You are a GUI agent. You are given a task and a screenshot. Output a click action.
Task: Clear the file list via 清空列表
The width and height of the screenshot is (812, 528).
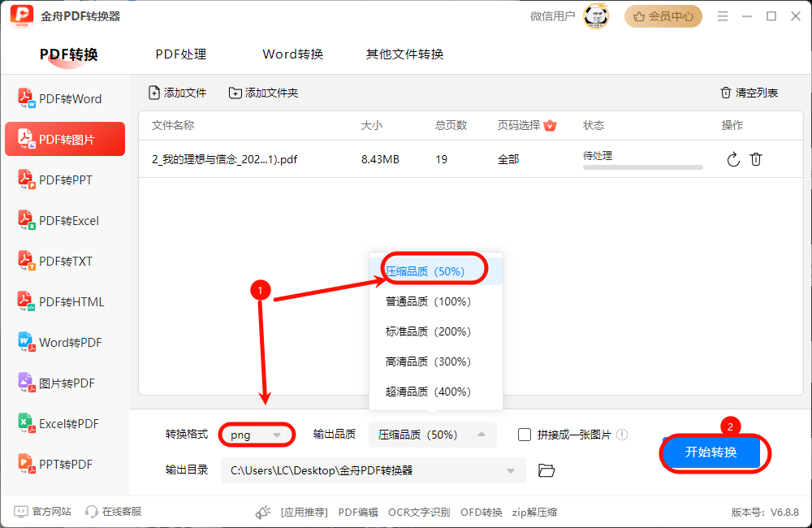[x=748, y=93]
